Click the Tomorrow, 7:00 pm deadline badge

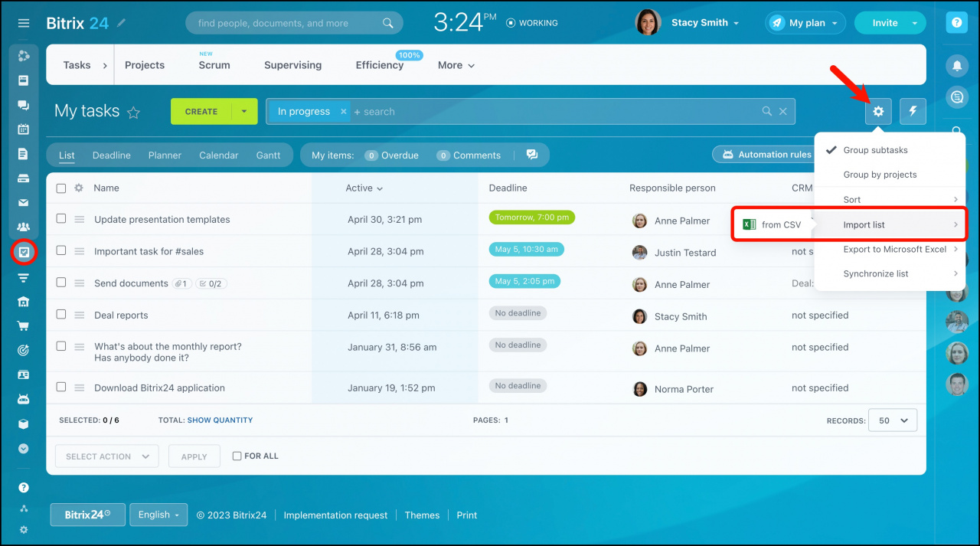tap(532, 217)
